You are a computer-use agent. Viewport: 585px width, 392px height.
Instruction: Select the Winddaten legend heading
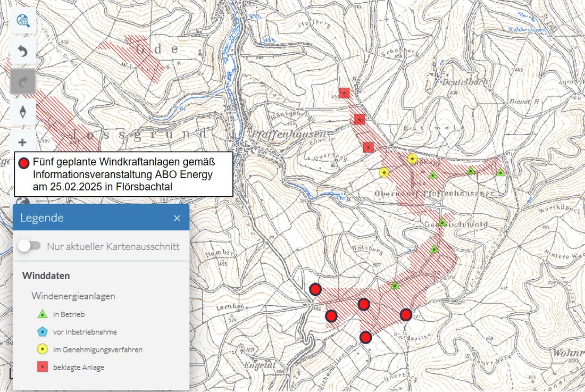point(46,276)
